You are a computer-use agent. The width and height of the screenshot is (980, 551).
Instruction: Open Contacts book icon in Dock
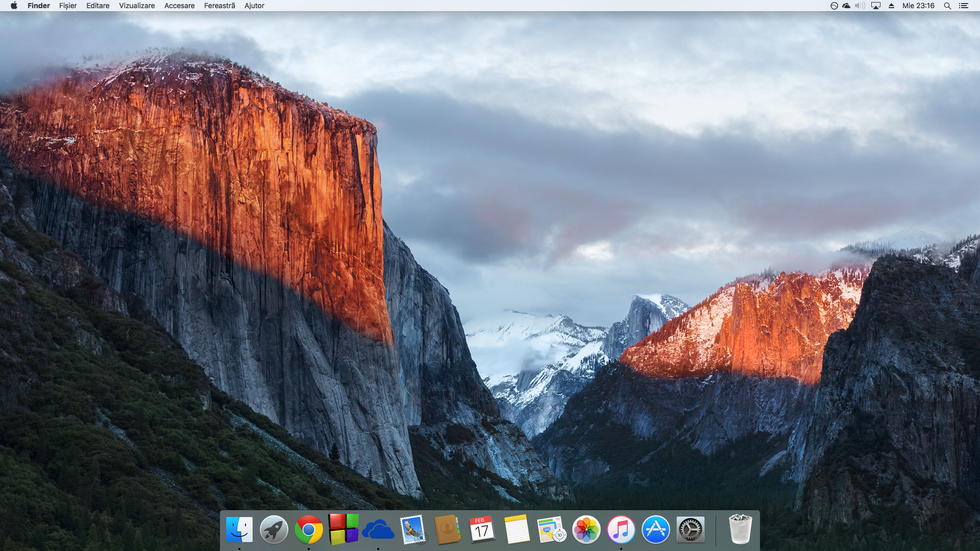coord(448,530)
